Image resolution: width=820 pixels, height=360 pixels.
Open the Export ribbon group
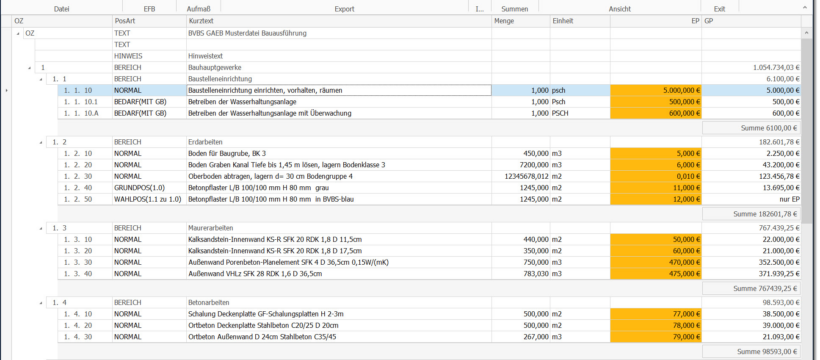pos(345,9)
